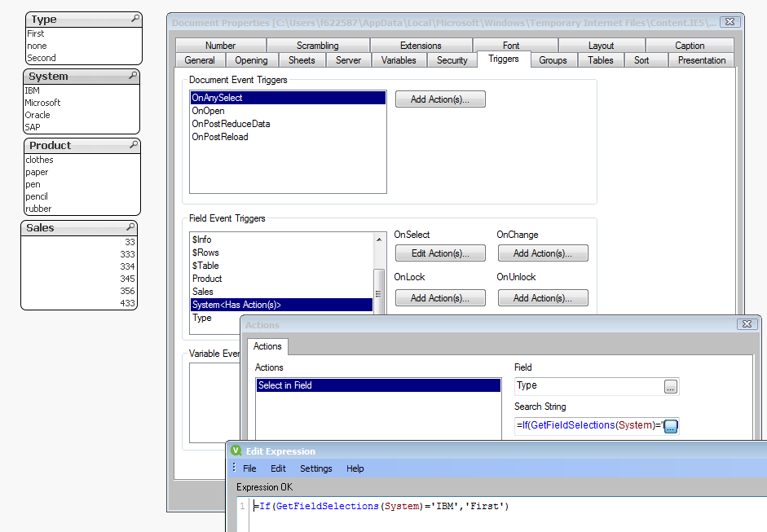
Task: Add action for the OnChange event
Action: (542, 253)
